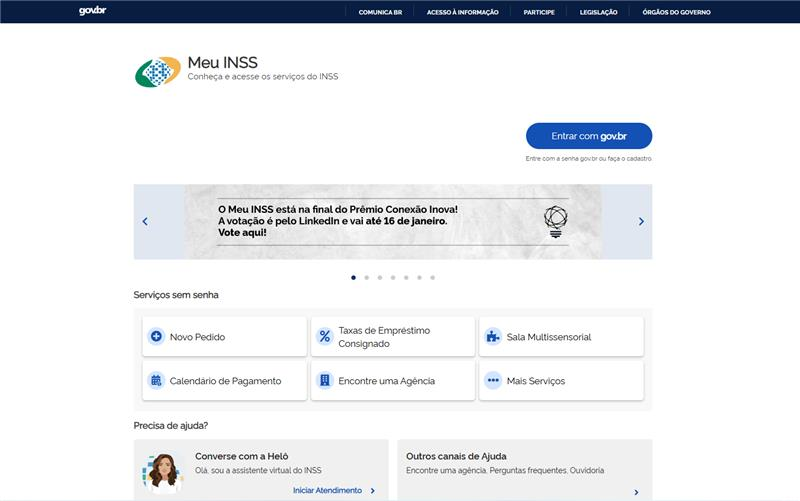Click the percent icon for Taxas de Empréstimo

tap(324, 336)
